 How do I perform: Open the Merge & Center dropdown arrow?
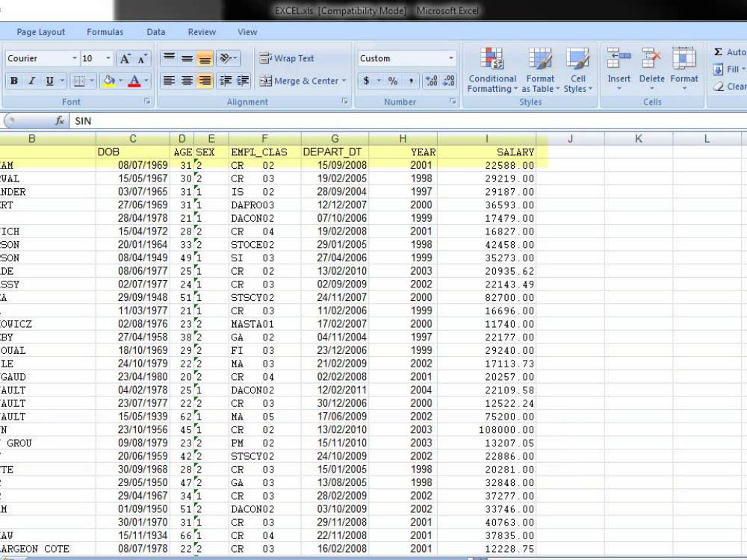(x=344, y=81)
